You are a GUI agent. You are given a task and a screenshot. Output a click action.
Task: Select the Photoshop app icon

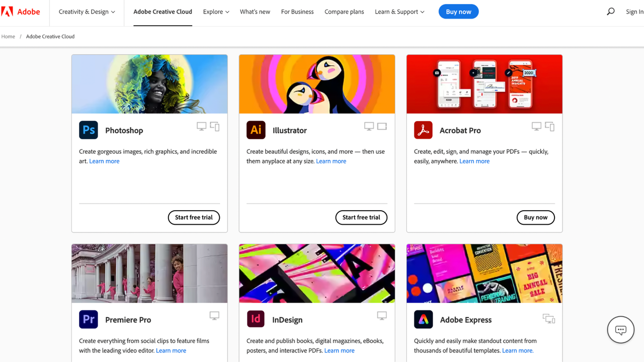[x=88, y=130]
